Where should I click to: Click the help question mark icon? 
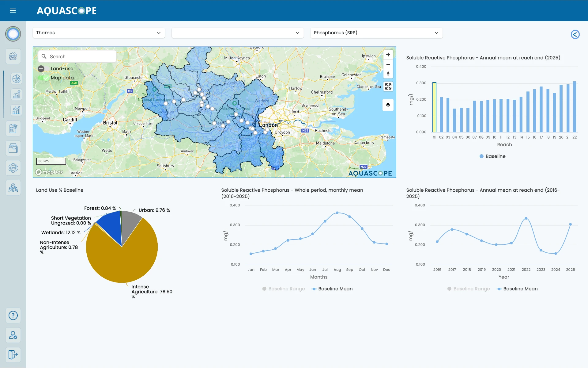13,315
